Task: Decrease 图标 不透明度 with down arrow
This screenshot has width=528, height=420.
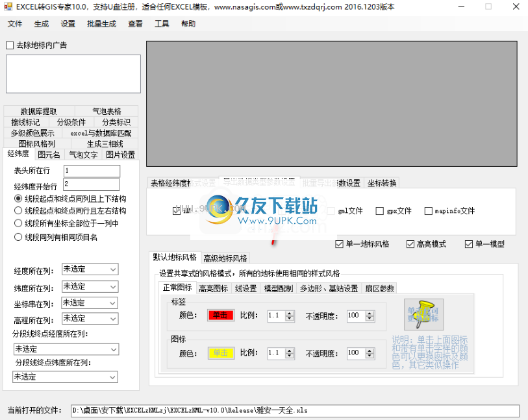Action: click(370, 356)
